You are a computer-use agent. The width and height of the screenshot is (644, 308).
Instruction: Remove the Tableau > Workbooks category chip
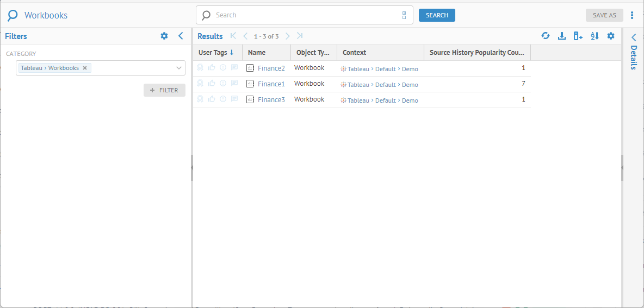point(85,68)
